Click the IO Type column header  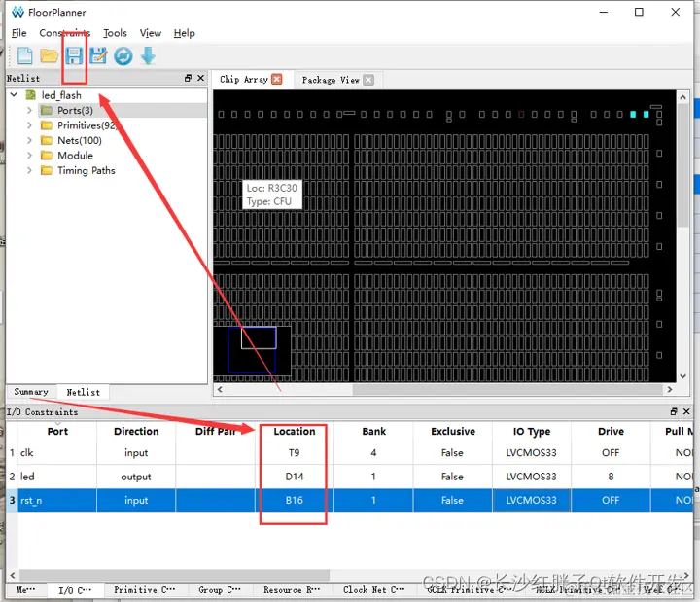[531, 432]
